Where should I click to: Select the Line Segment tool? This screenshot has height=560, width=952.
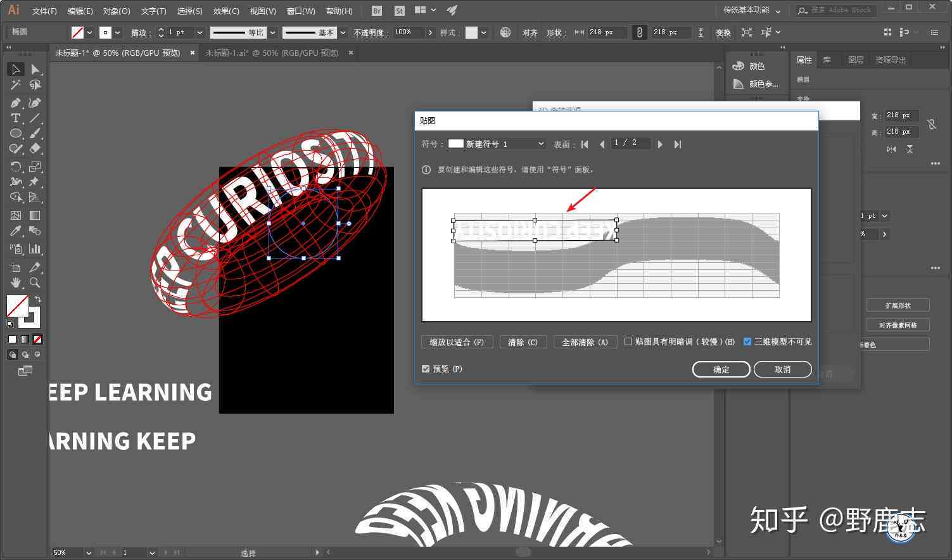(35, 118)
